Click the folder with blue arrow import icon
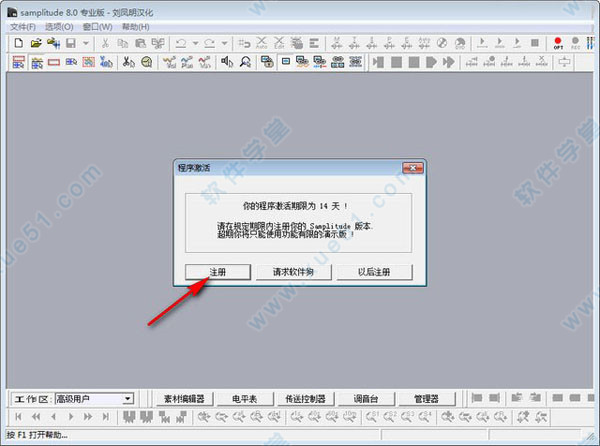Screen dimensions: 600x446 click(x=54, y=43)
